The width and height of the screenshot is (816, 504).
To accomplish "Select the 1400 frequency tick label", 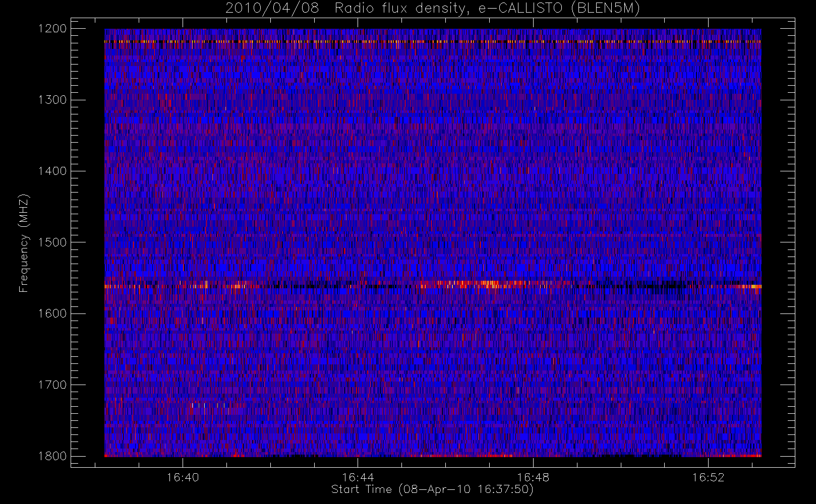I will tap(52, 171).
